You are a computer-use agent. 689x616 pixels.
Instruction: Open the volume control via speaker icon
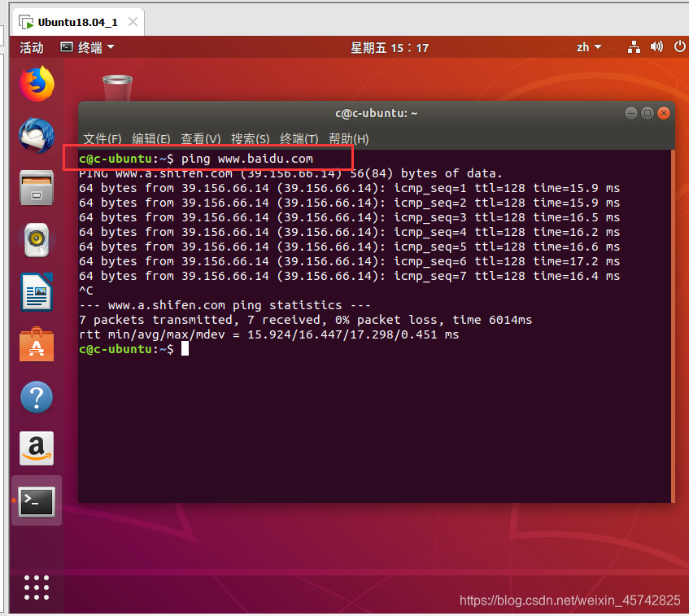coord(656,47)
